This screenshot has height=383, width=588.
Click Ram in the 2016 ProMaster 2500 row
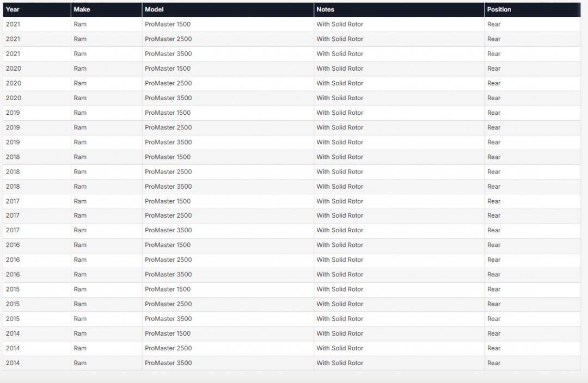point(80,260)
